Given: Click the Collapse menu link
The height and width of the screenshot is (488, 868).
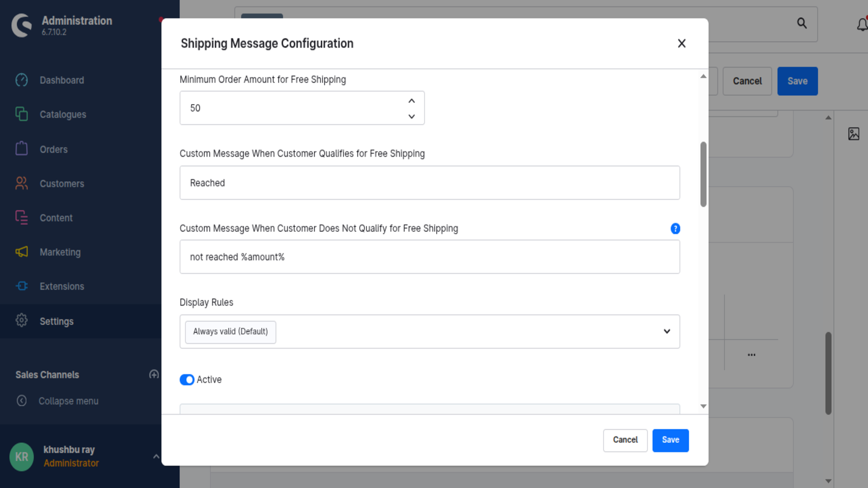Looking at the screenshot, I should (68, 401).
